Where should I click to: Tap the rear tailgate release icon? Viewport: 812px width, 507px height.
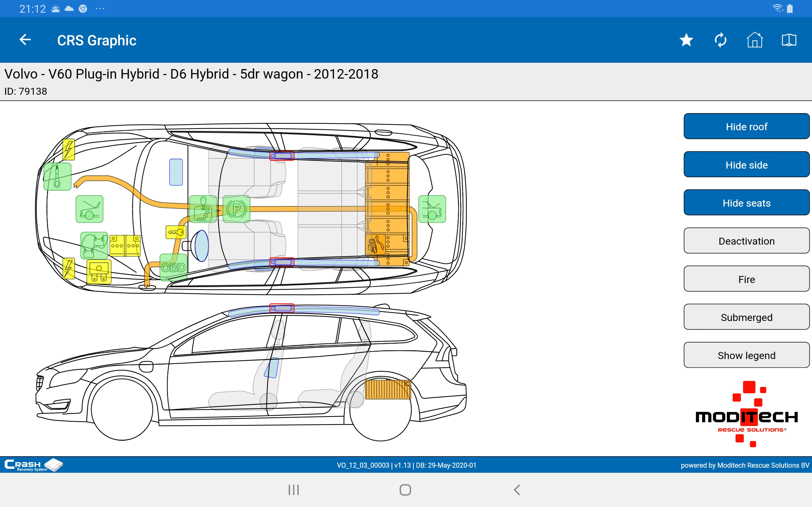432,209
